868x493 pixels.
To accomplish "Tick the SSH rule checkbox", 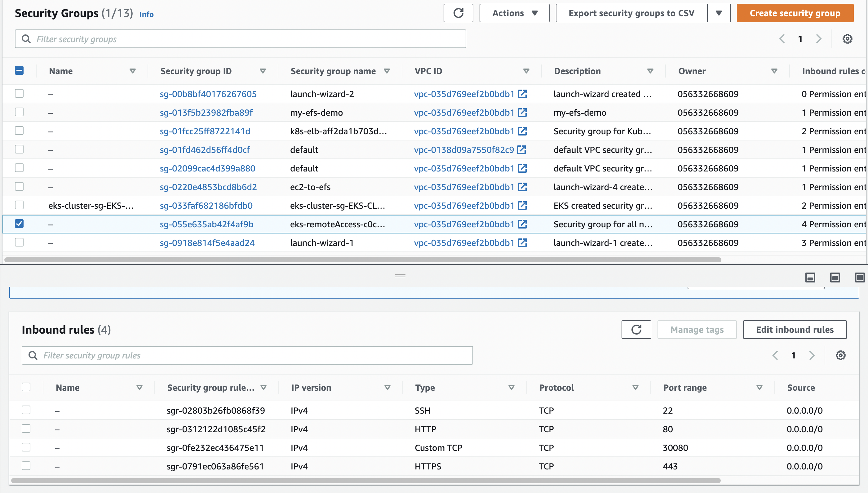I will click(x=26, y=410).
